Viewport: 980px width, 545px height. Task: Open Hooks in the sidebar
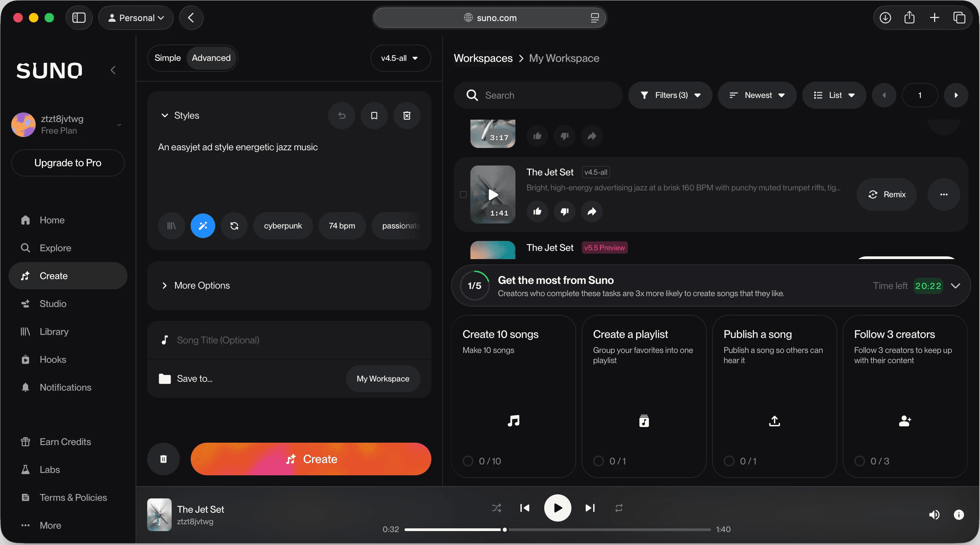pyautogui.click(x=68, y=359)
